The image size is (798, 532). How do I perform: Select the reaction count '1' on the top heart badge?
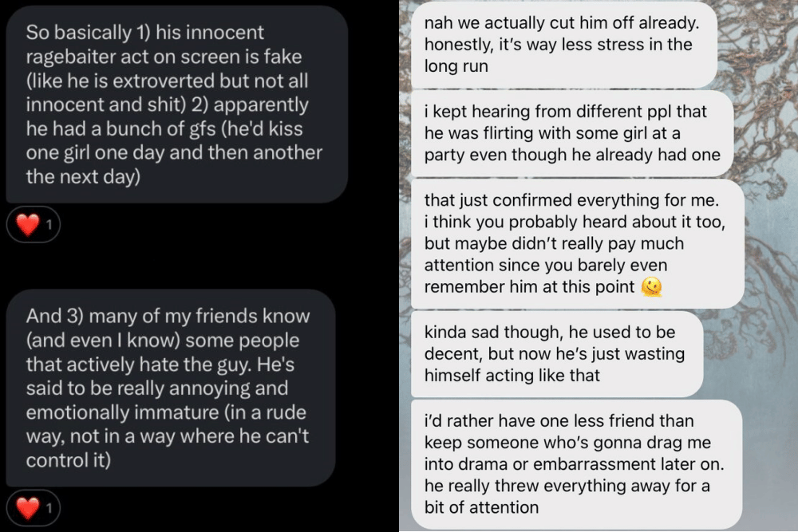47,224
